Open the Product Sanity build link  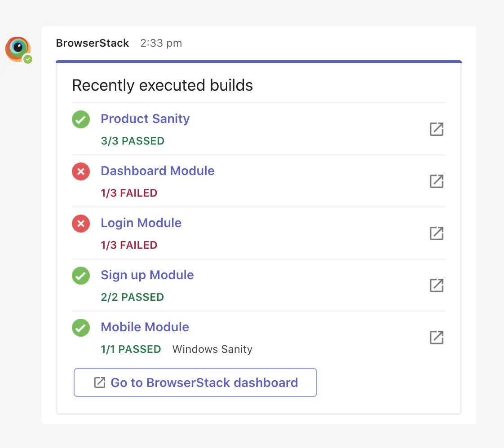(x=145, y=119)
